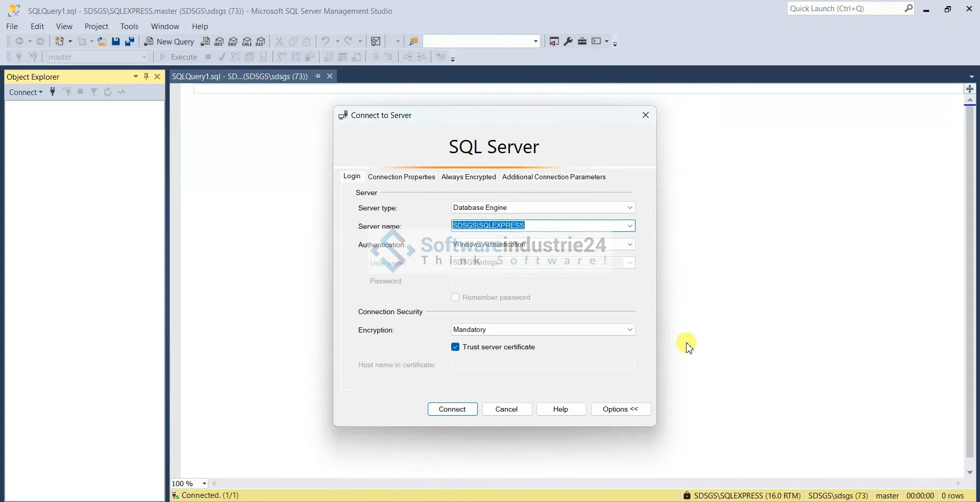Screen dimensions: 980x502
Task: Open the Authentication dropdown list
Action: [630, 245]
